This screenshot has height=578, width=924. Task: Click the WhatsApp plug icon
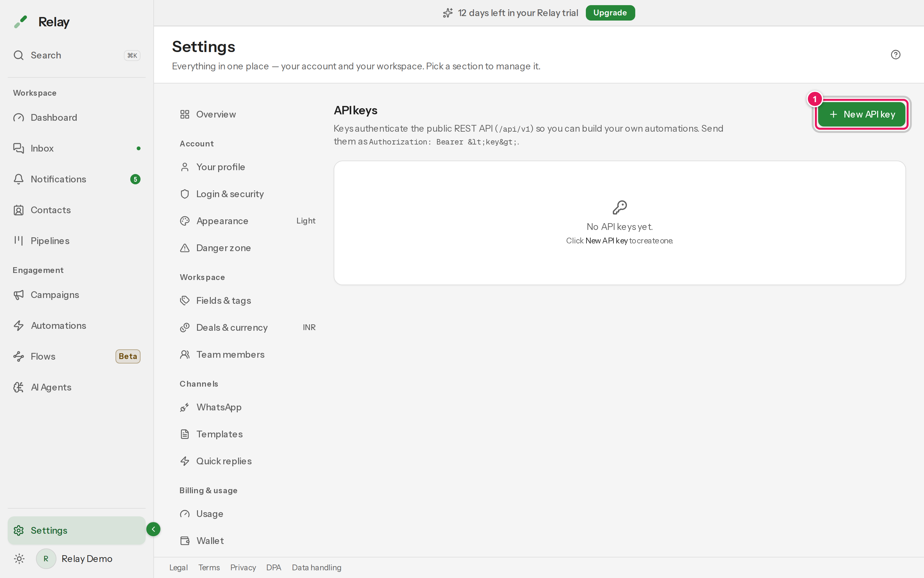[x=185, y=407]
